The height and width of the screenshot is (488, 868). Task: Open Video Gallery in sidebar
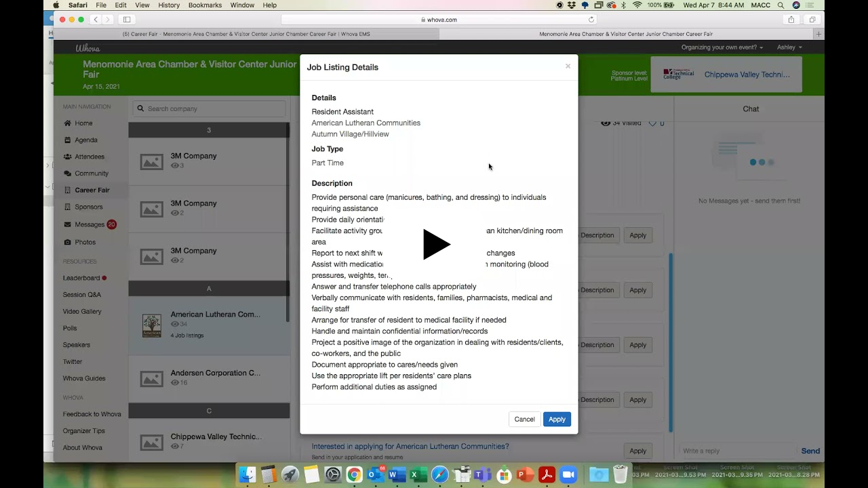(82, 312)
